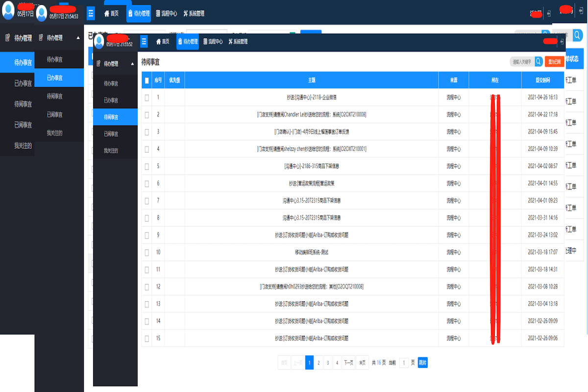Open 我关注的 in the leftmost sidebar
588x392 pixels.
(23, 146)
